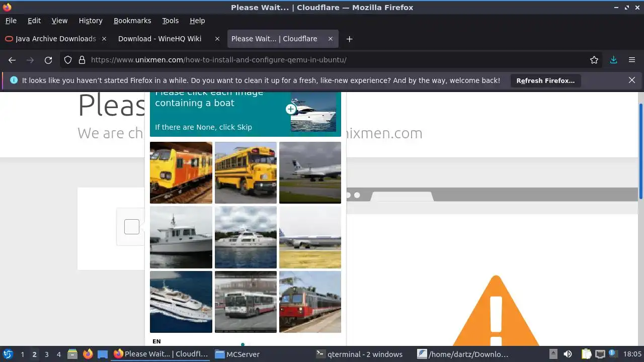644x362 pixels.
Task: Select the large white yacht on blue water
Action: (181, 302)
